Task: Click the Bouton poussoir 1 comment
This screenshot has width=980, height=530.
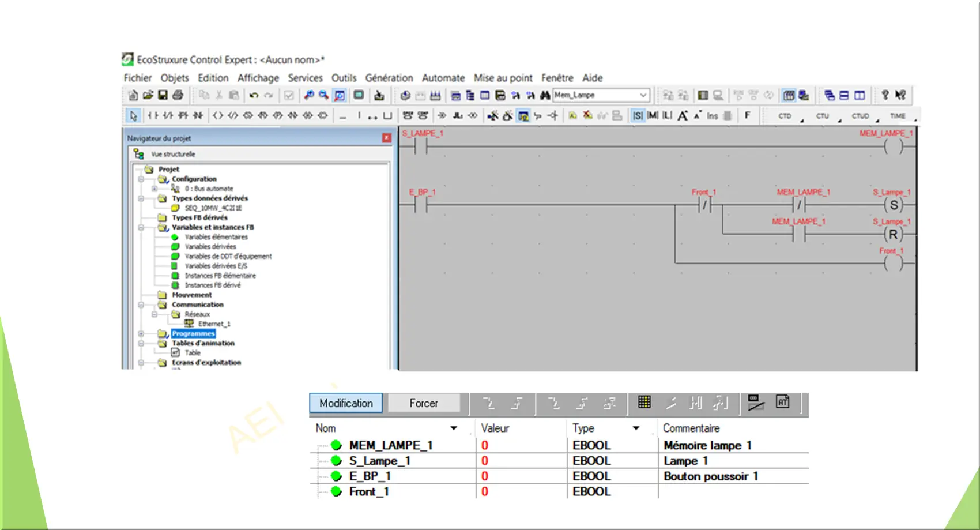Action: 711,476
